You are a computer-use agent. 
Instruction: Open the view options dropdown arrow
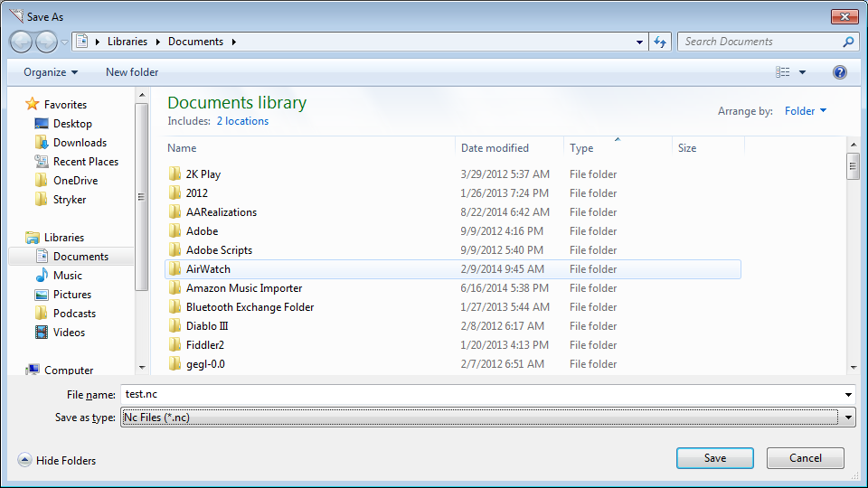click(x=802, y=72)
